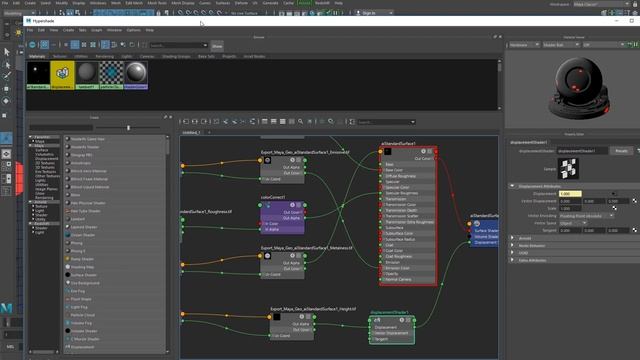Screen dimensions: 640x360
Task: Click the Displacement value field
Action: 570,194
